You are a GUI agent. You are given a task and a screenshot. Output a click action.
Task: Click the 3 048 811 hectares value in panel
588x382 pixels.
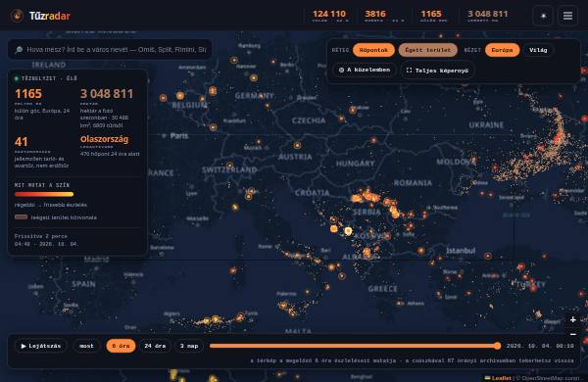pos(107,94)
